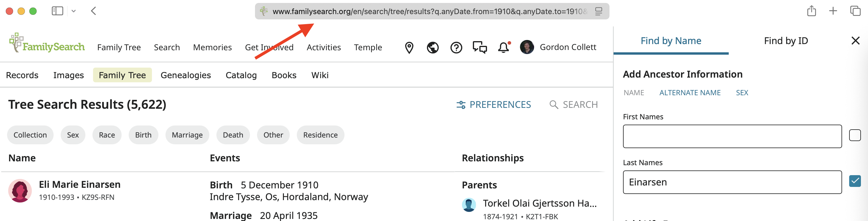Check notifications via the bell icon
This screenshot has height=221, width=868.
pyautogui.click(x=503, y=47)
